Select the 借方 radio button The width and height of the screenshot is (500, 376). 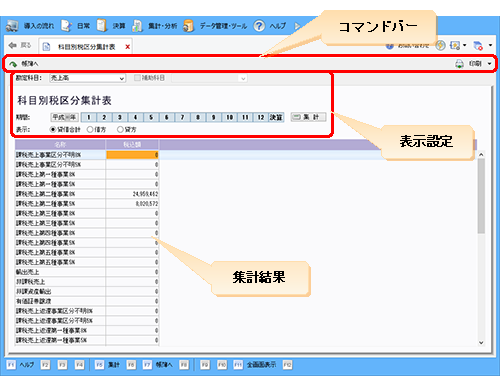click(x=90, y=129)
